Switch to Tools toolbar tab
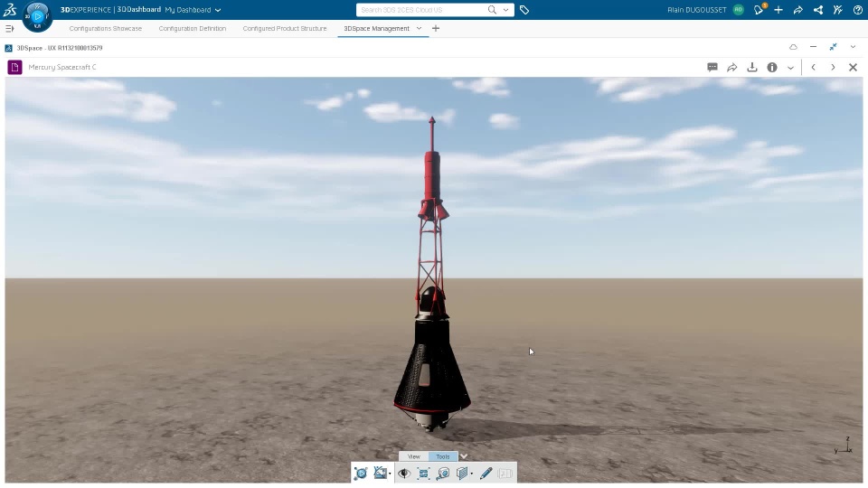 click(443, 456)
